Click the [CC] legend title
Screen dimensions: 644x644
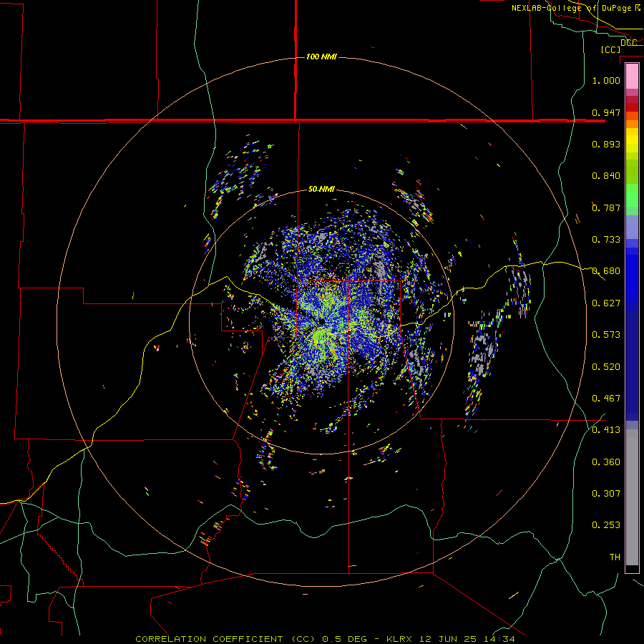(x=610, y=49)
